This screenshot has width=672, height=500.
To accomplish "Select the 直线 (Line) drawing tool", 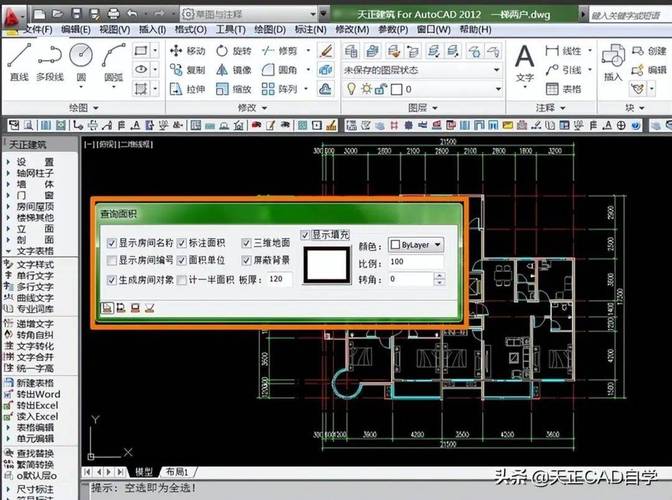I will 18,60.
